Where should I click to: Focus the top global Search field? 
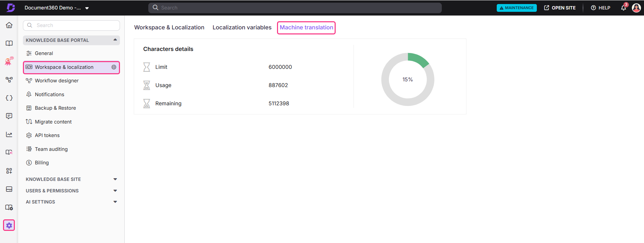[295, 8]
